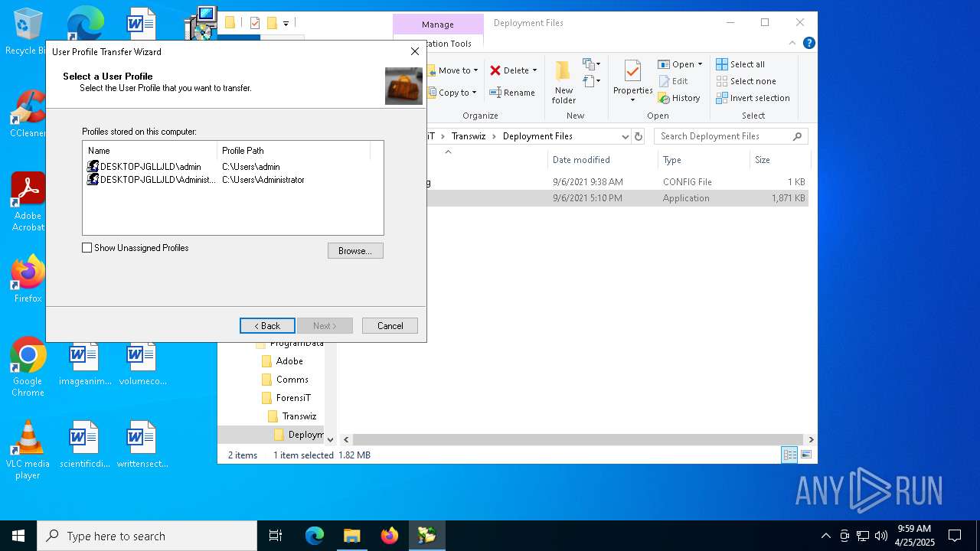Open file Properties from ribbon

[632, 77]
